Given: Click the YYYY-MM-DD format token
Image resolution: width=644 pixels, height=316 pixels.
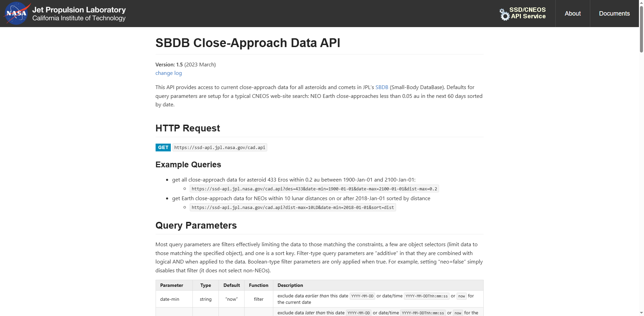Looking at the screenshot, I should point(362,296).
